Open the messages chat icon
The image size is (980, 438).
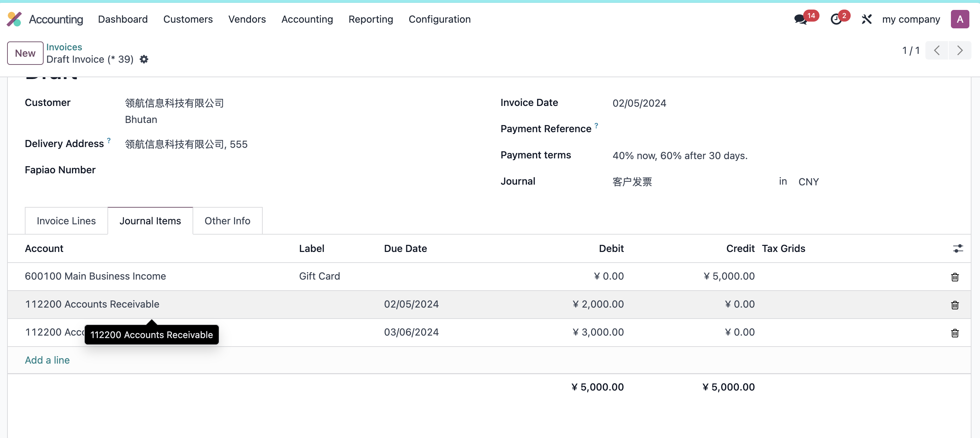click(801, 19)
